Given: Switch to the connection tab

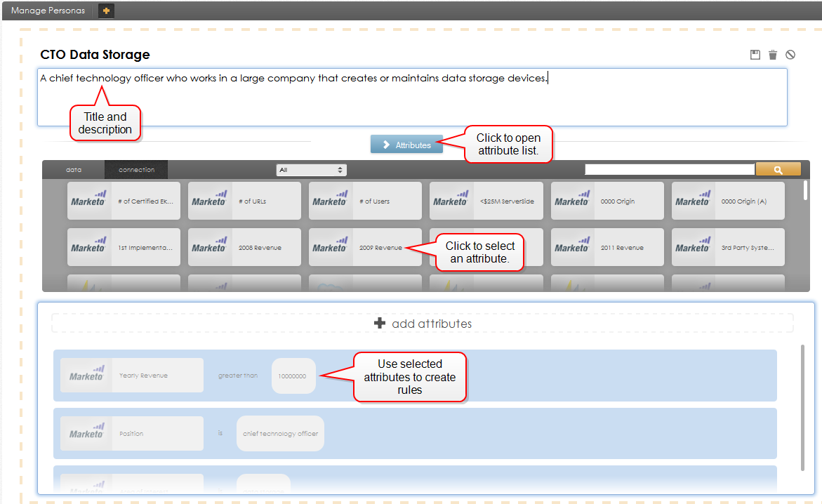Looking at the screenshot, I should point(136,170).
